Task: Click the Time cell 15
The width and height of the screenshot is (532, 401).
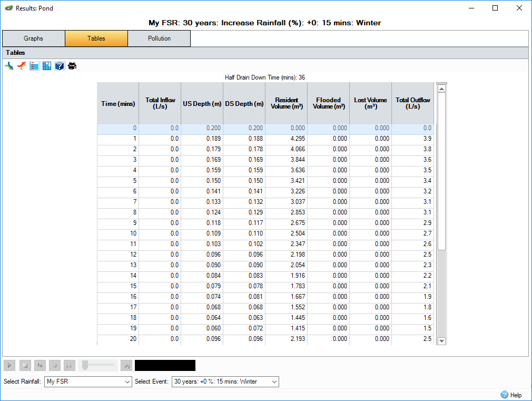Action: (x=118, y=286)
